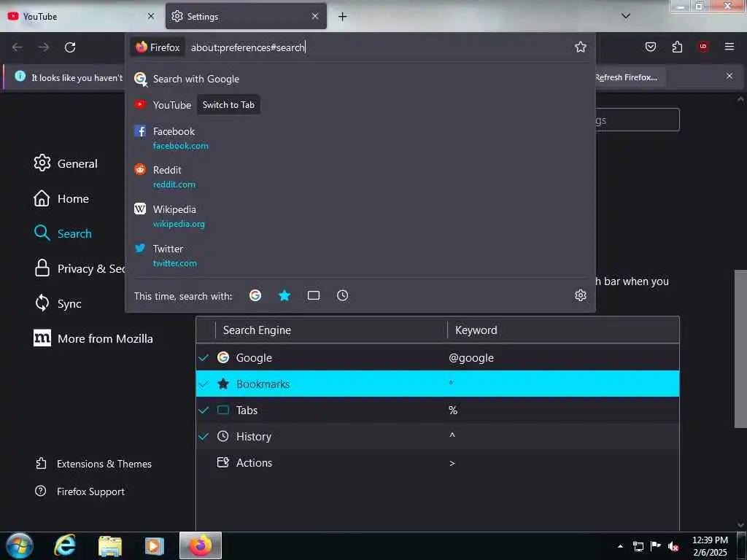The image size is (747, 560).
Task: Select YouTube Switch to Tab suggestion
Action: click(360, 105)
